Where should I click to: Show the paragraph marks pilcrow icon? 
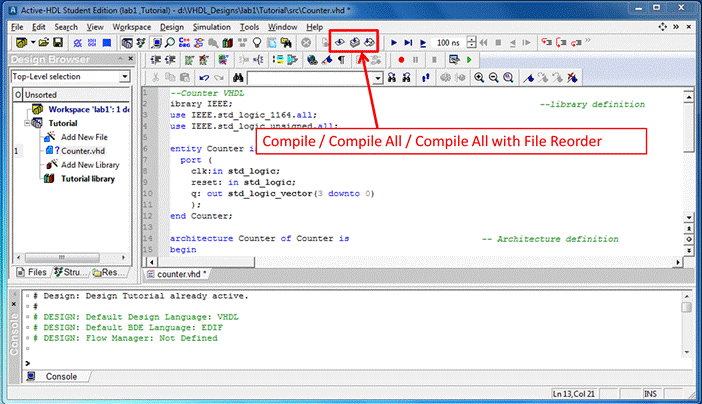[x=342, y=60]
